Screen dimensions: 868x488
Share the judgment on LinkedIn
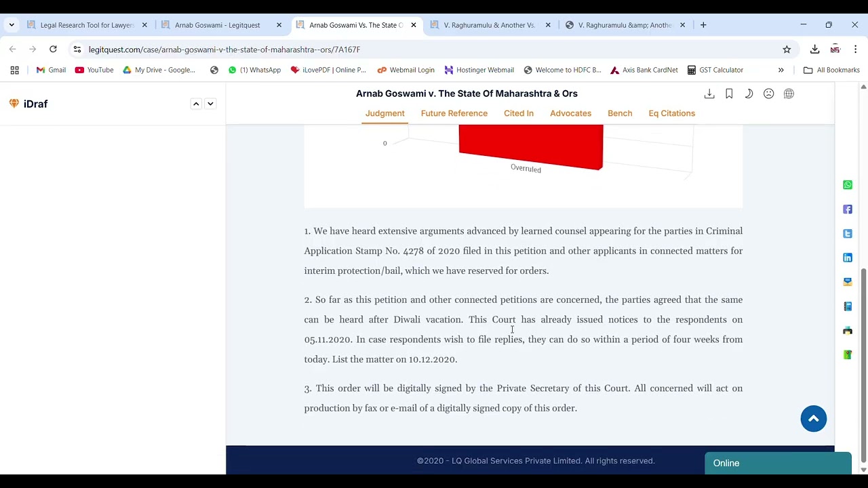point(848,258)
